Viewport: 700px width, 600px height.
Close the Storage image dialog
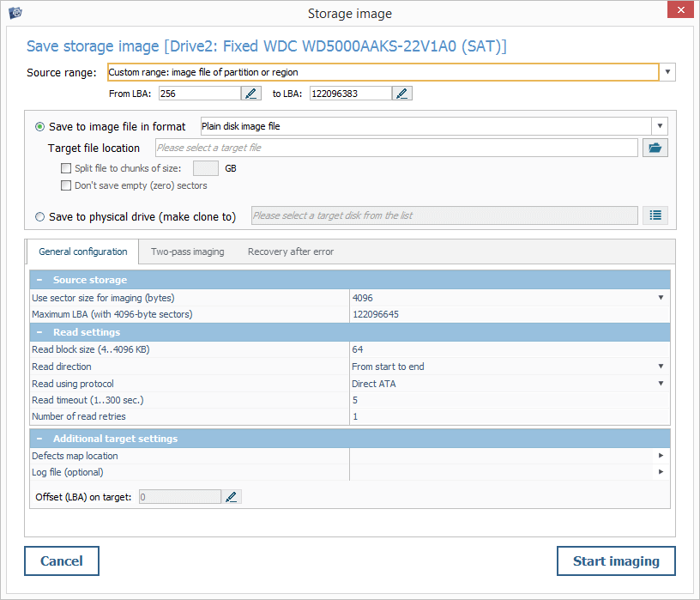680,9
